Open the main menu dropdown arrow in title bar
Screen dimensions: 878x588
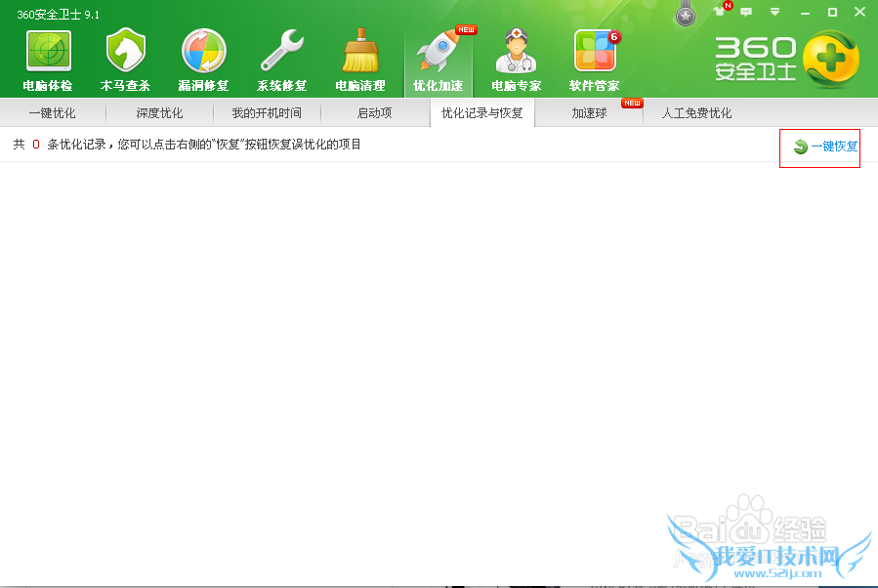pos(775,12)
